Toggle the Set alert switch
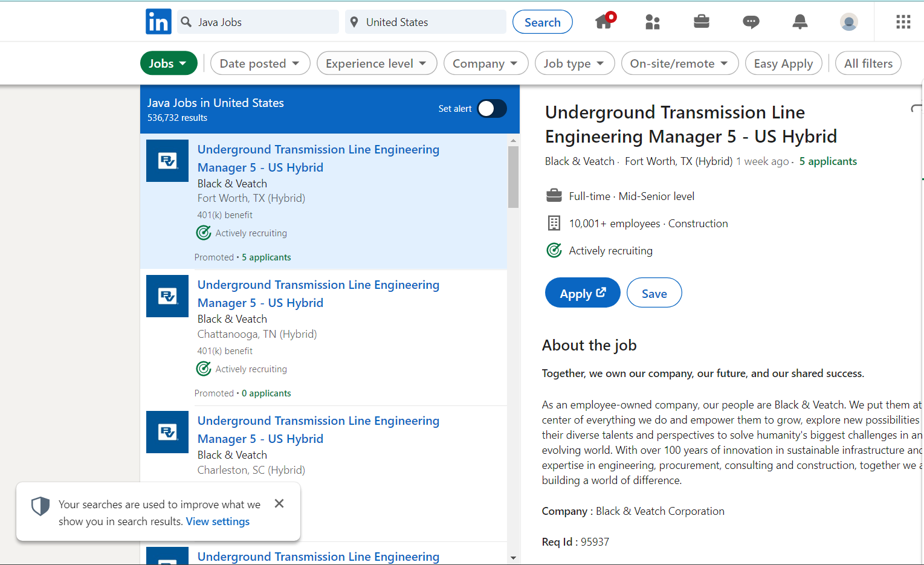This screenshot has width=924, height=565. coord(492,109)
